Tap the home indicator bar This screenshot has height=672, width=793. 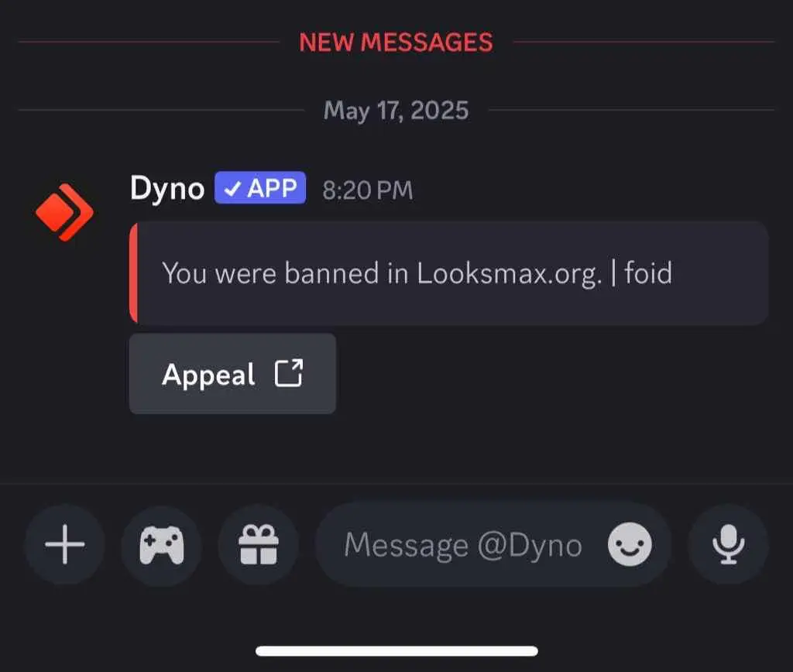[x=396, y=651]
